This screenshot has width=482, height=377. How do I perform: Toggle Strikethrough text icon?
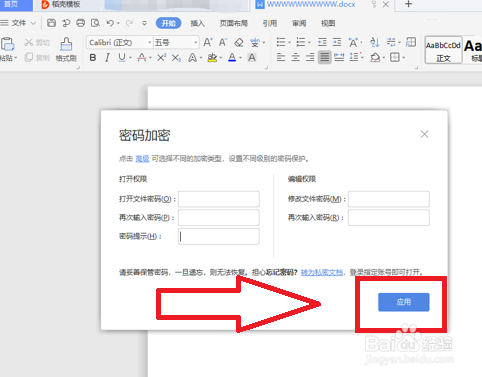142,58
